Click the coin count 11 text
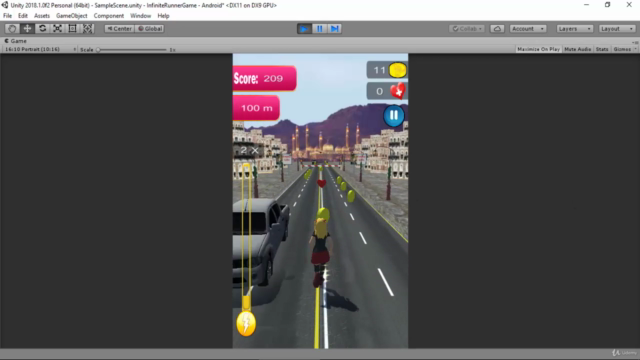The height and width of the screenshot is (360, 640). tap(379, 70)
